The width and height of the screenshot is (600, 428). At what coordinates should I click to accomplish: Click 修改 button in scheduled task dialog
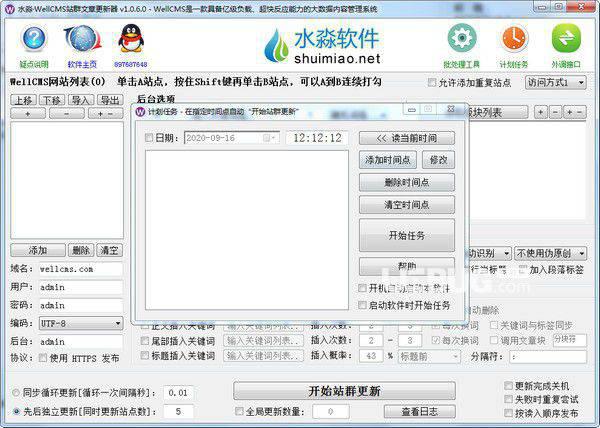[439, 160]
